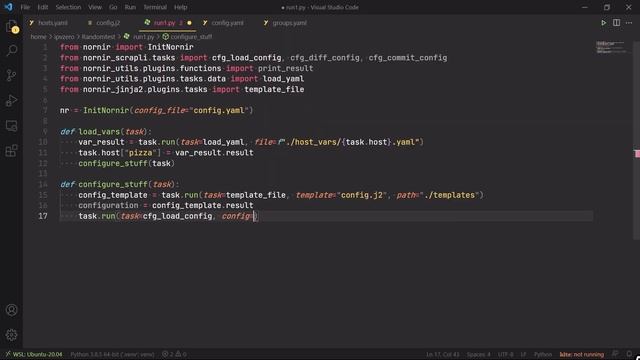Open the Extensions view

11,151
